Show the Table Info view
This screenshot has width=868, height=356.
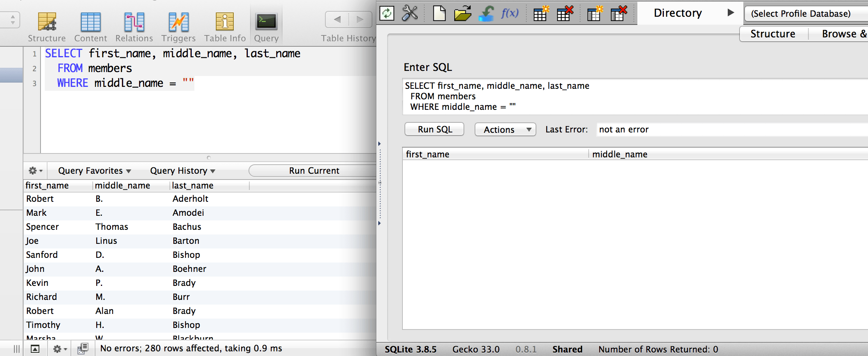pos(225,26)
